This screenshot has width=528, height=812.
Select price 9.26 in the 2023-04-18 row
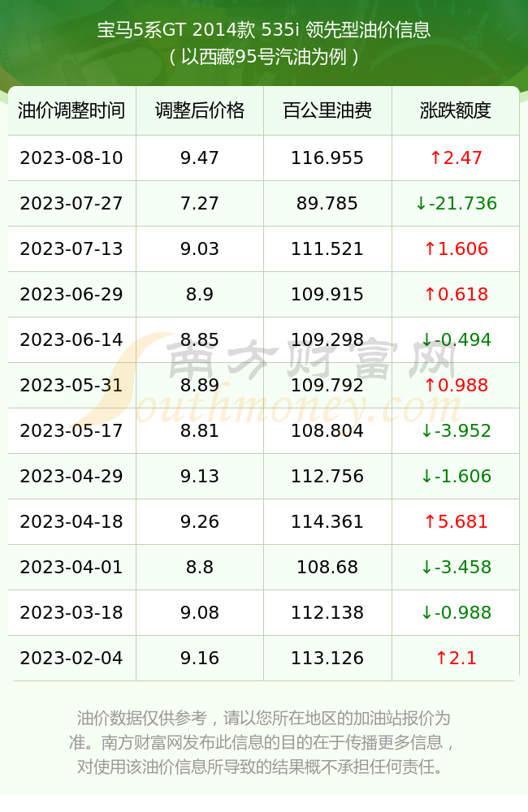(200, 521)
